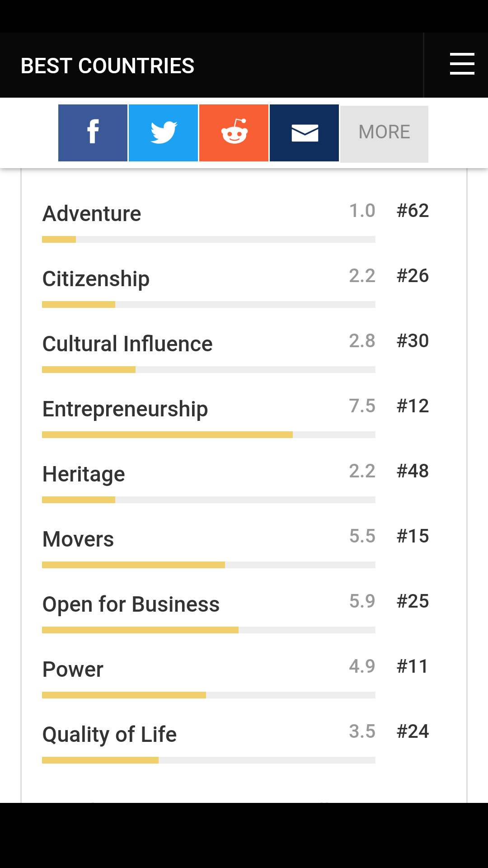The image size is (488, 868).
Task: Select Open for Business
Action: pos(131,604)
